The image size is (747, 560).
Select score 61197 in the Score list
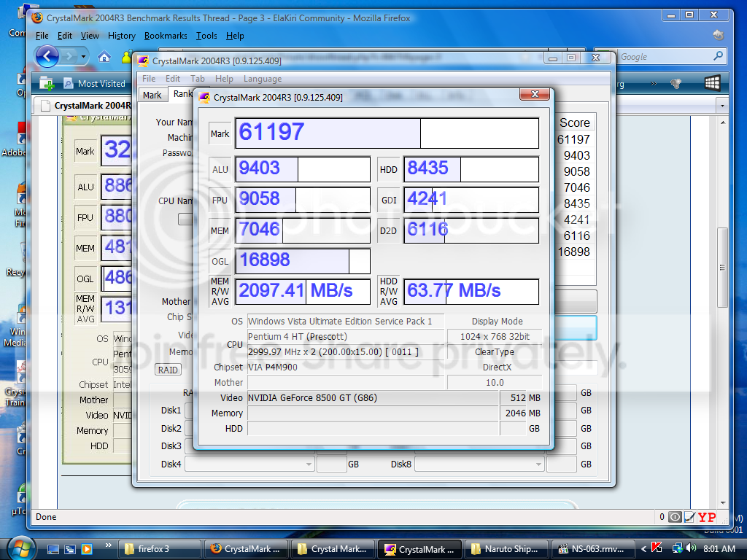[573, 139]
